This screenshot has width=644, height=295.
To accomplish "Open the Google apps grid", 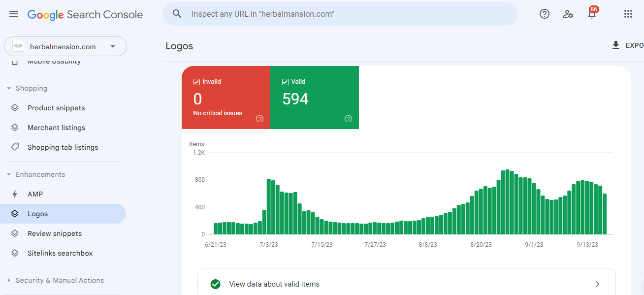I will coord(628,14).
